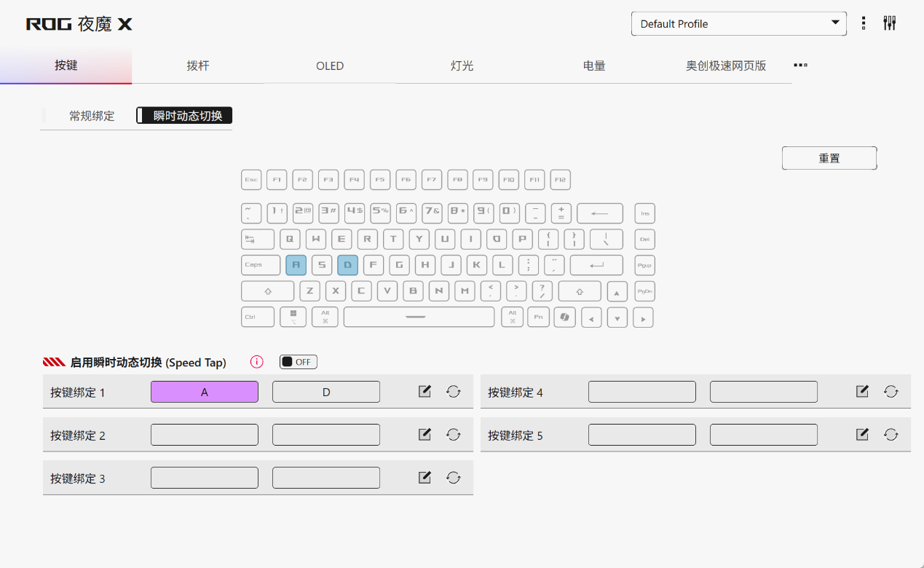This screenshot has height=568, width=924.
Task: Click the edit icon for 按键绑定 3
Action: pos(425,478)
